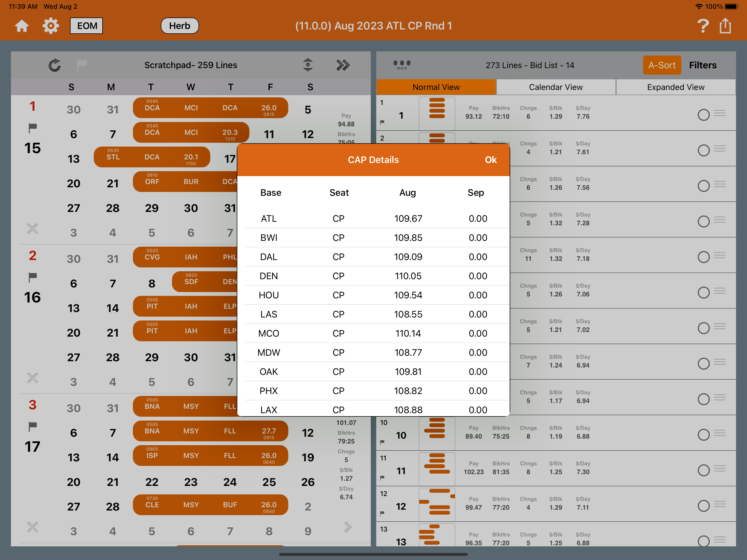Viewport: 747px width, 560px height.
Task: Select the circle on $/Day 7.06 row
Action: [704, 293]
